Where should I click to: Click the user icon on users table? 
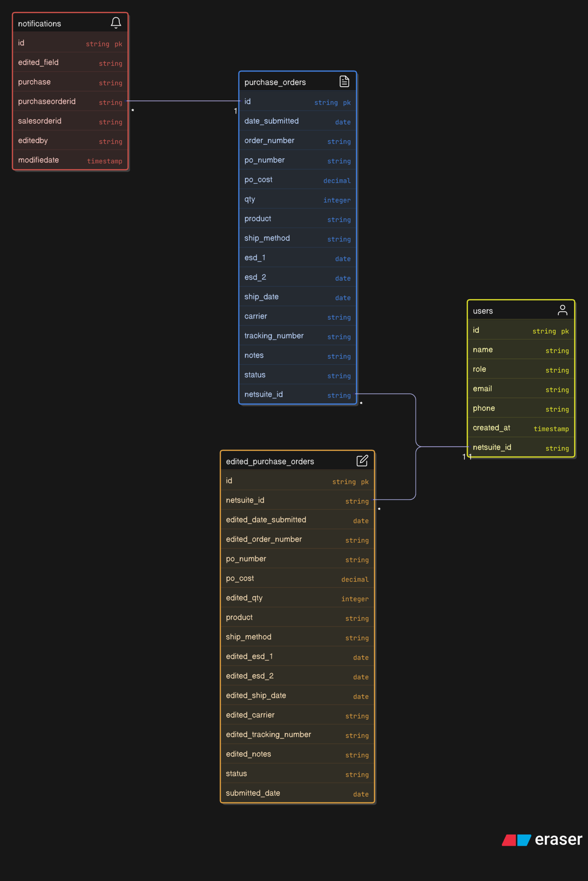click(562, 310)
